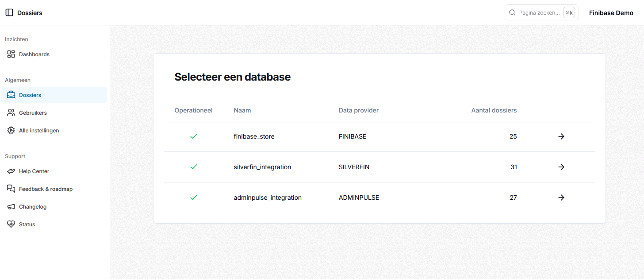This screenshot has height=279, width=644.
Task: Click the dossier count 25
Action: (x=513, y=136)
